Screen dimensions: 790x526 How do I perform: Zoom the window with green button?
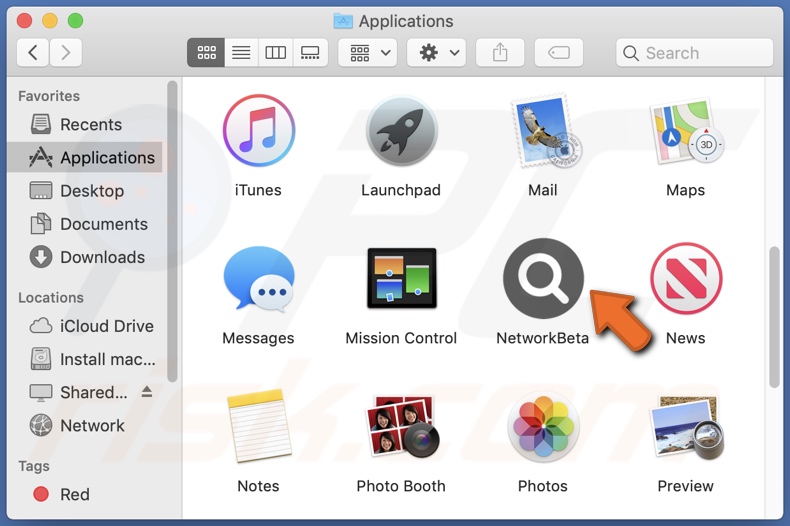click(x=76, y=21)
